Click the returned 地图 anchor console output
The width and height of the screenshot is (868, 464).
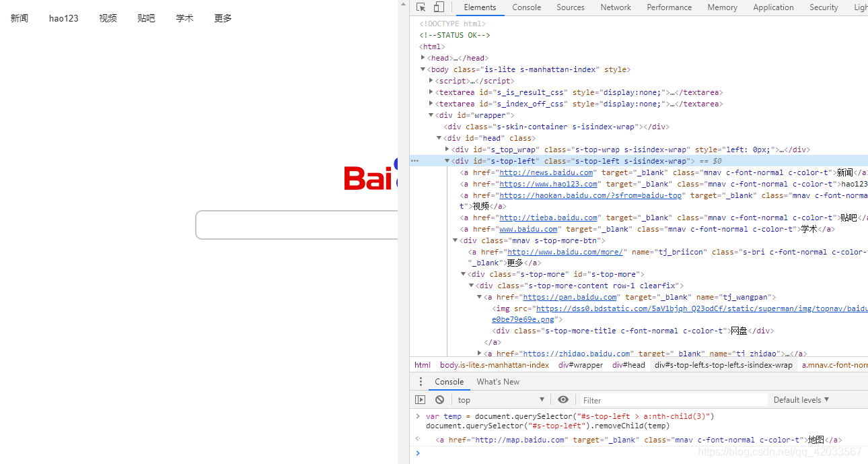coord(639,440)
